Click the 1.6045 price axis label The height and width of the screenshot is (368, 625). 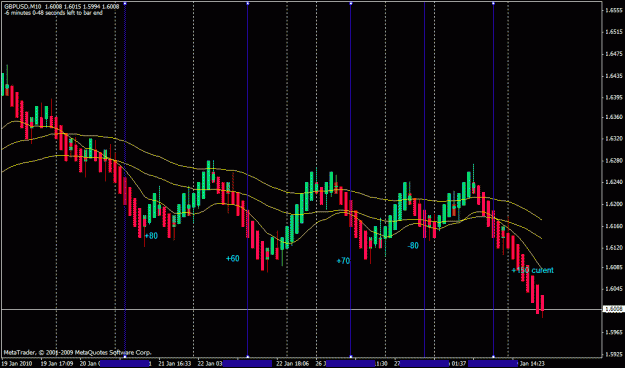tap(614, 289)
